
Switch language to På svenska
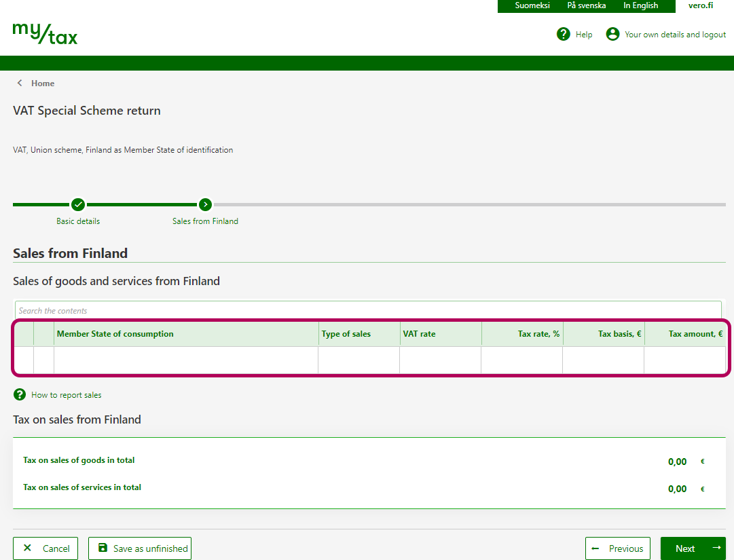tap(587, 5)
